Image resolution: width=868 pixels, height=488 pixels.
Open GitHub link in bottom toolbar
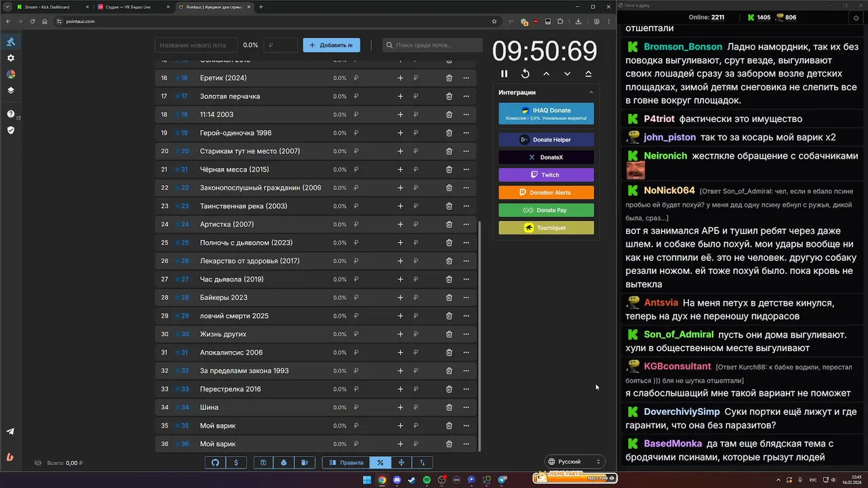(216, 462)
